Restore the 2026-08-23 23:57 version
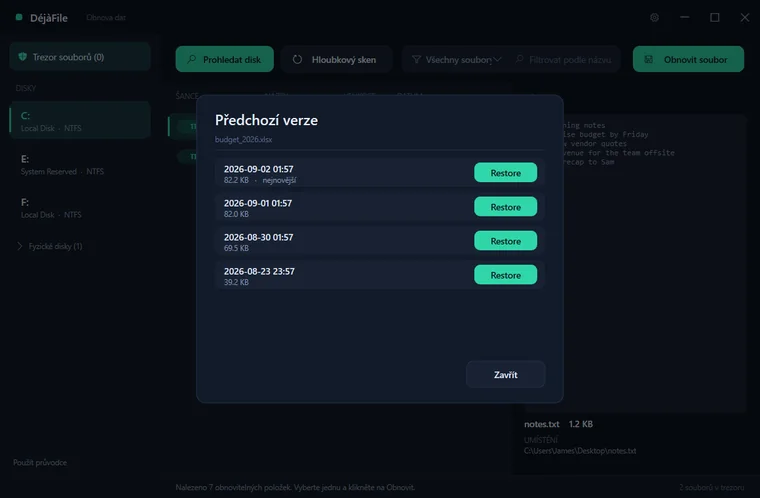 point(505,274)
